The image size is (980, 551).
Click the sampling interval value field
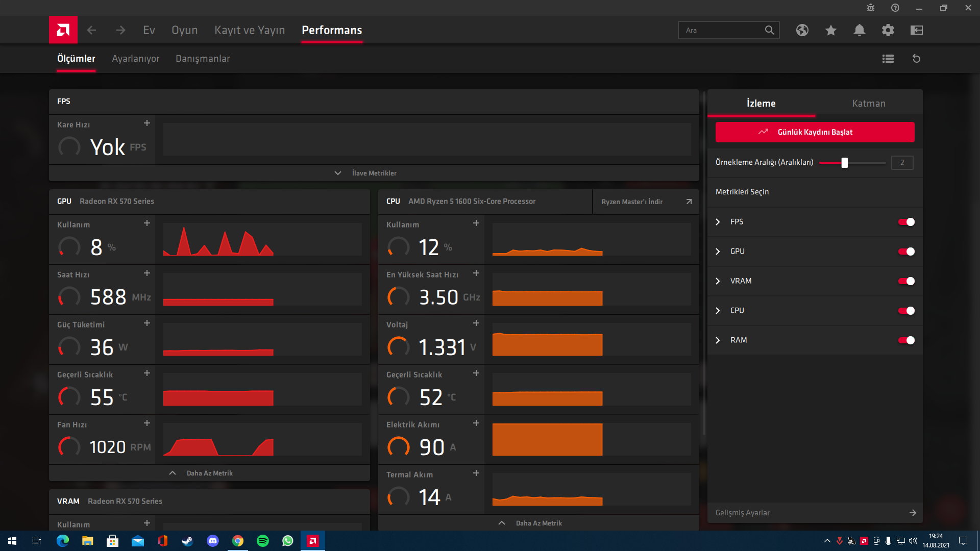[x=902, y=163]
